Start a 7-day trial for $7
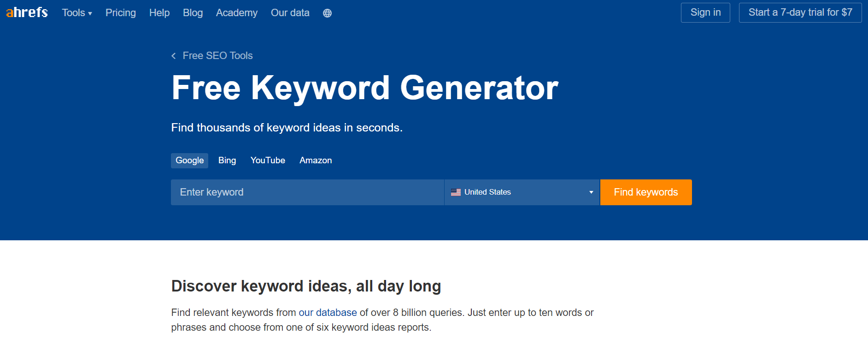Viewport: 868px width, 339px height. (x=800, y=12)
